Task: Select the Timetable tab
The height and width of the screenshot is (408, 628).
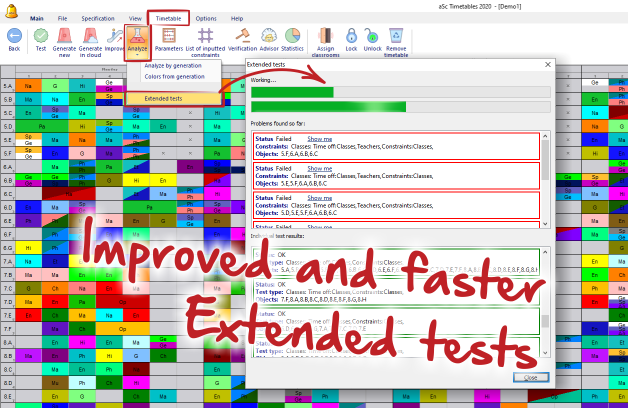Action: 168,18
